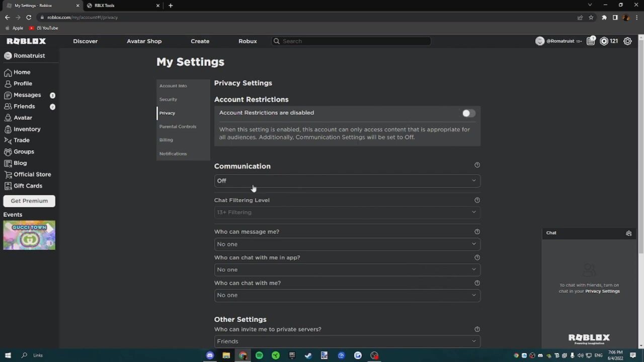This screenshot has height=362, width=644.
Task: Open Trade in the sidebar
Action: [x=17, y=140]
